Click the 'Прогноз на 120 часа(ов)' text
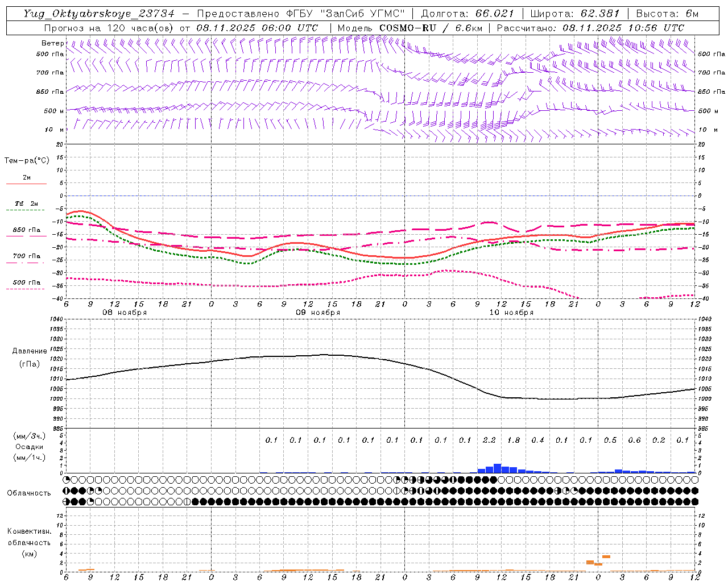Viewport: 728px width, 582px height. tap(109, 28)
